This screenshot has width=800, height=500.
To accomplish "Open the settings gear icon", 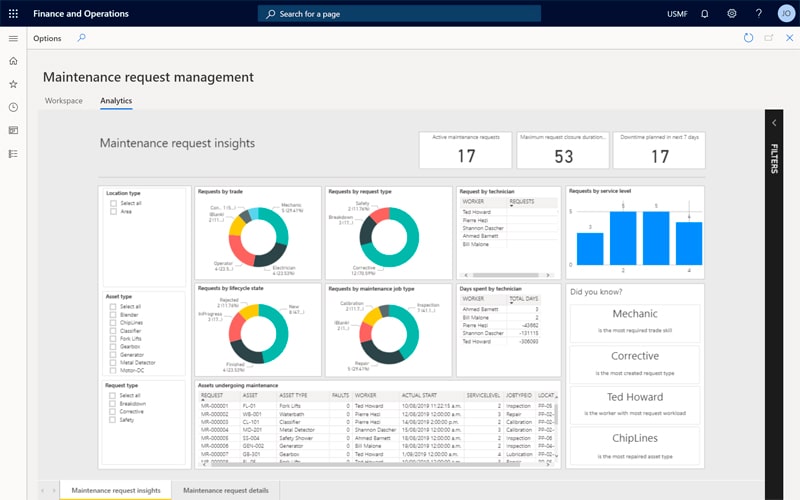I will (x=732, y=14).
